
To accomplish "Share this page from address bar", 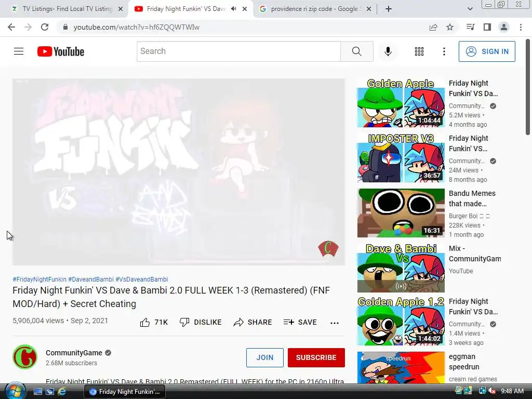I will 433,27.
